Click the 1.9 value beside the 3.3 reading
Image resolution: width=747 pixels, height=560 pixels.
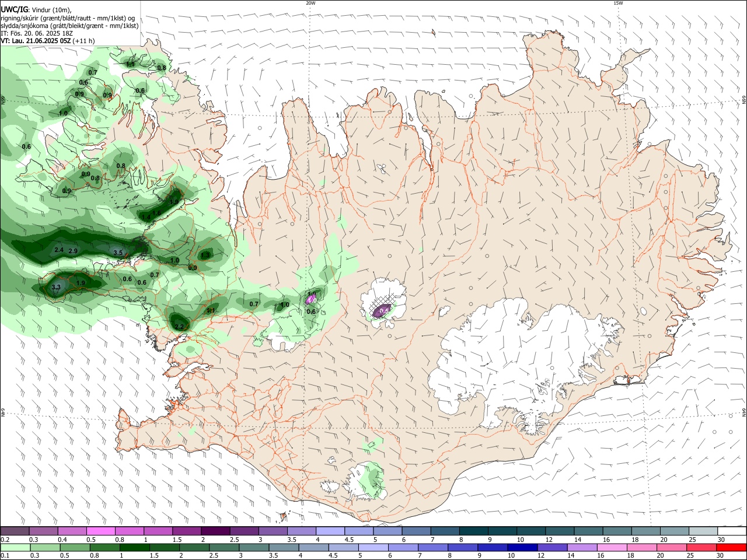click(81, 283)
